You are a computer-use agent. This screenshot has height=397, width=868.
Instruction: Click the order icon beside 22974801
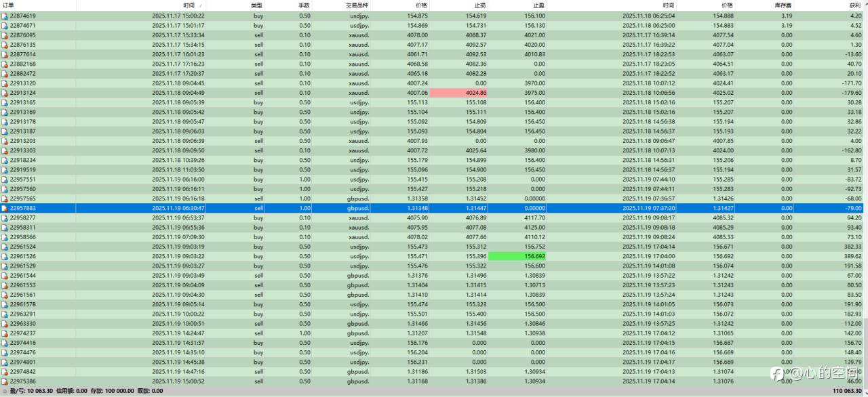tap(5, 362)
